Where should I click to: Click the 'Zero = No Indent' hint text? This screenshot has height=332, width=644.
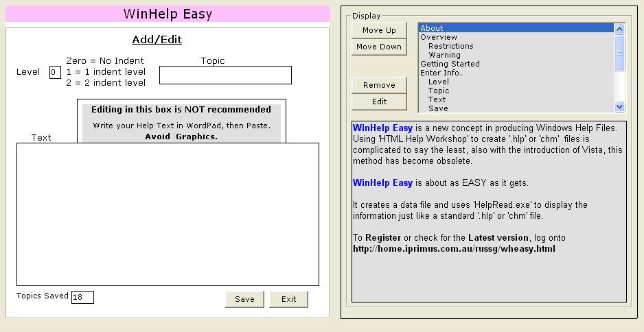105,61
